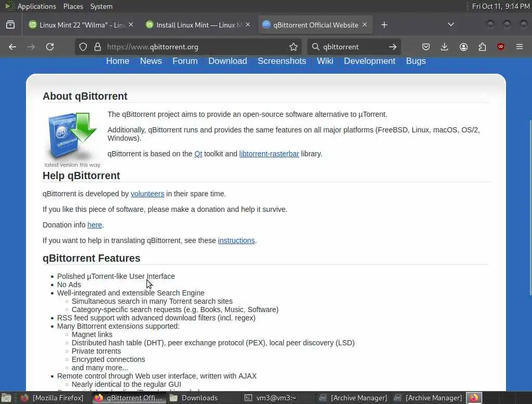
Task: Open a new tab with the plus icon
Action: pos(384,25)
